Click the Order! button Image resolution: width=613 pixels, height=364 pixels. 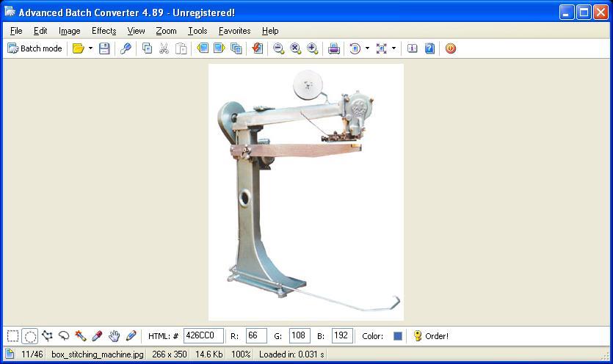431,336
